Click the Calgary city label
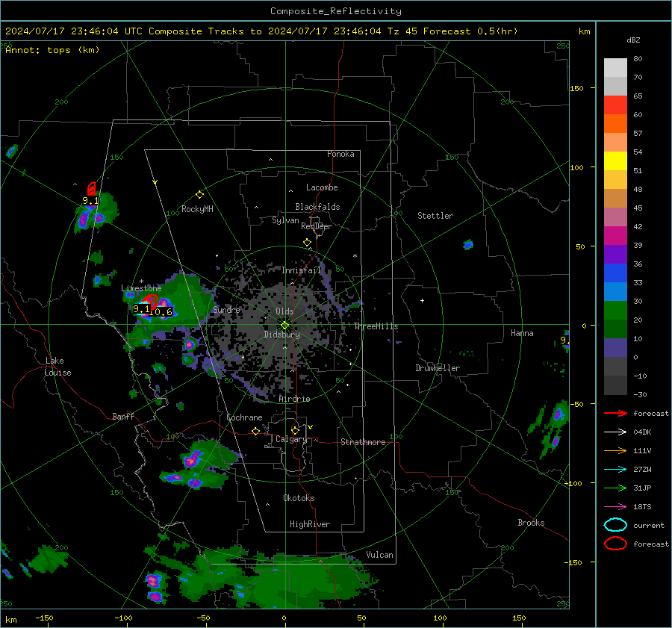 pyautogui.click(x=291, y=439)
